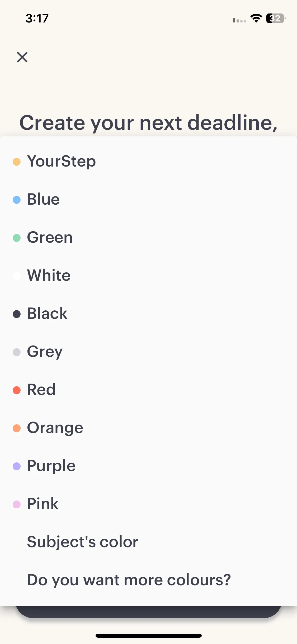Image resolution: width=297 pixels, height=644 pixels.
Task: Close the create deadline screen
Action: point(22,57)
